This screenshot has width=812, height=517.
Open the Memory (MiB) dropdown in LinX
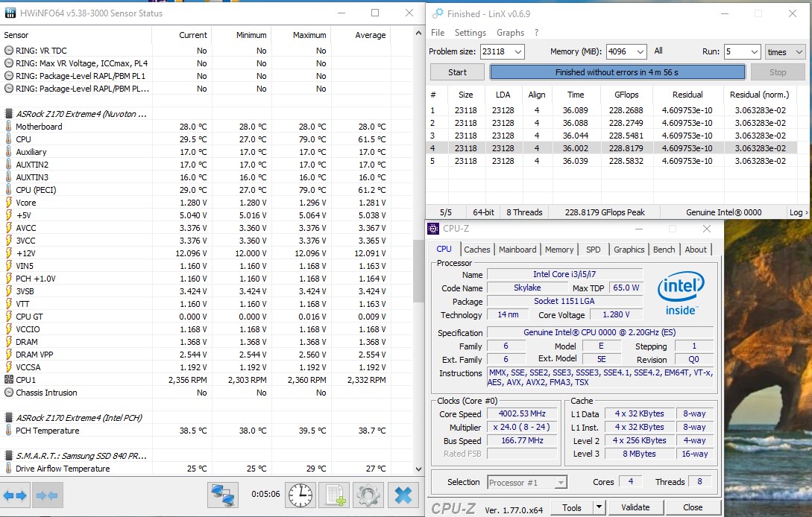click(x=640, y=51)
